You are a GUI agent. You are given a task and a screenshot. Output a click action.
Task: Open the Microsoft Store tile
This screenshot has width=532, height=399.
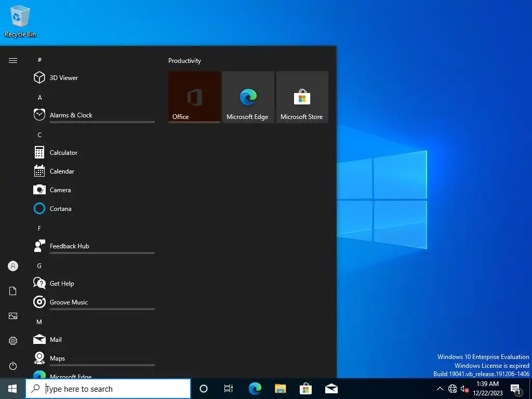(x=302, y=97)
